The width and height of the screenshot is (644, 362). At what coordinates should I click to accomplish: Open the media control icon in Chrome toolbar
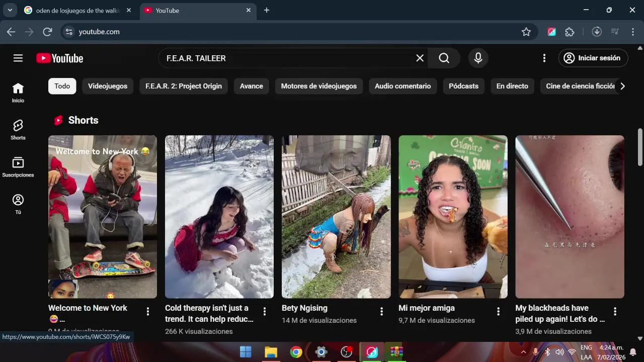coord(615,32)
